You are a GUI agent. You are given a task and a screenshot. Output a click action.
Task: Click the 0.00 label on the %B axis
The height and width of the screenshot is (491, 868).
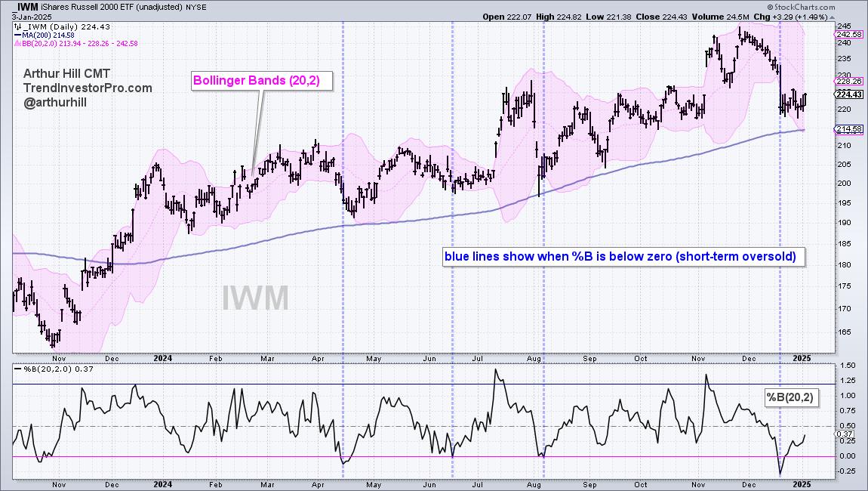pyautogui.click(x=848, y=457)
